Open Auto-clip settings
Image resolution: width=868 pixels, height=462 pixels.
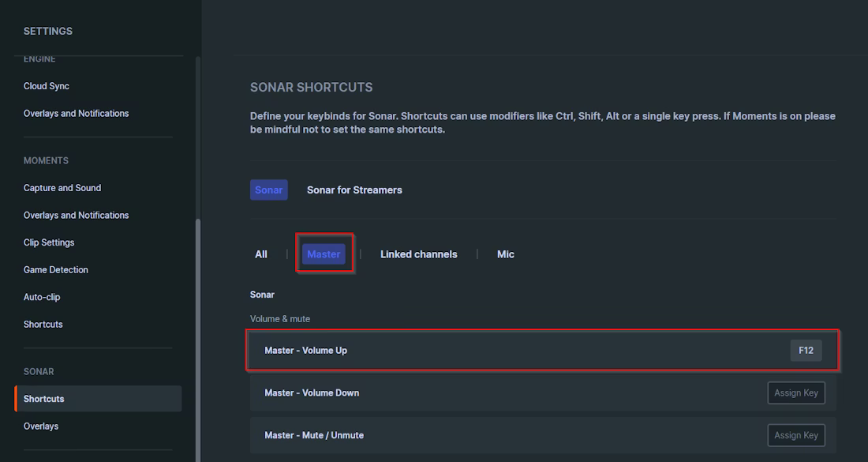pos(42,297)
